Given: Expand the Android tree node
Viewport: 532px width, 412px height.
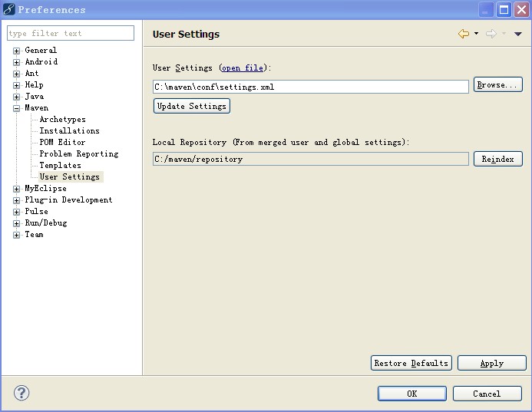Looking at the screenshot, I should click(16, 62).
